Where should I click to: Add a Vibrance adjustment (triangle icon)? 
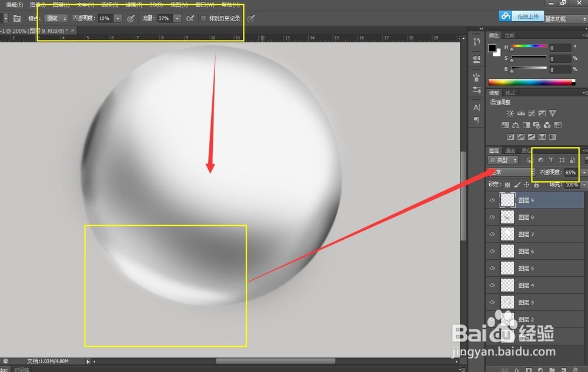pyautogui.click(x=552, y=113)
